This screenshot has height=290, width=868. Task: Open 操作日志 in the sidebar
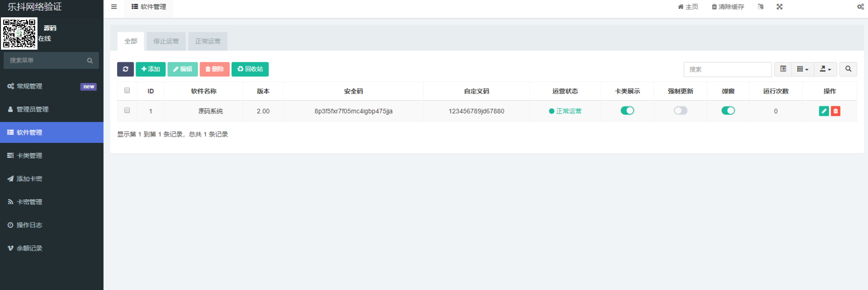pos(52,225)
